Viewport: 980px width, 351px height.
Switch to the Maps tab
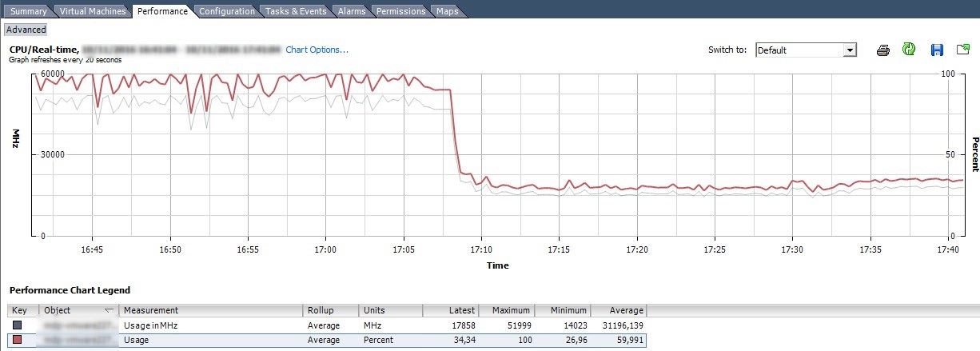pos(446,11)
